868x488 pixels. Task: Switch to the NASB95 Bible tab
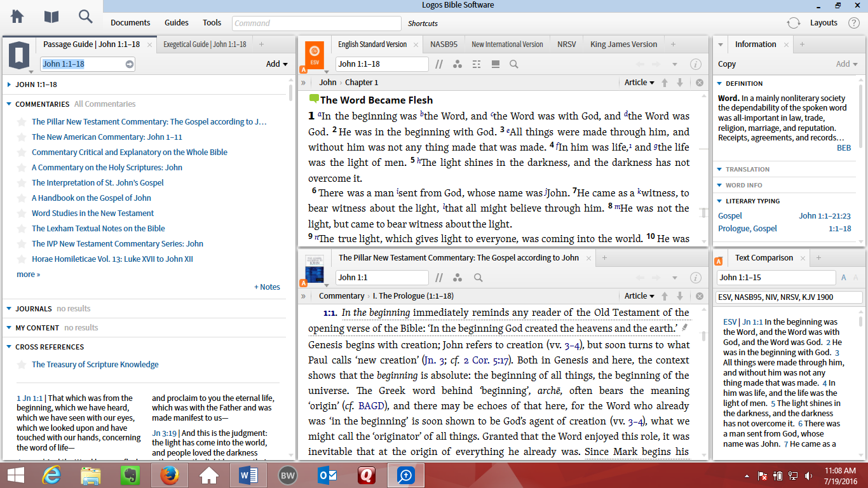coord(444,44)
